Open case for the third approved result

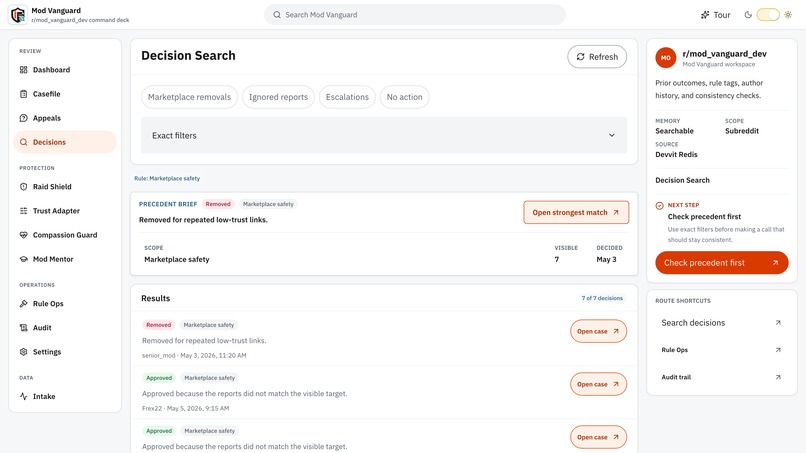(x=598, y=438)
